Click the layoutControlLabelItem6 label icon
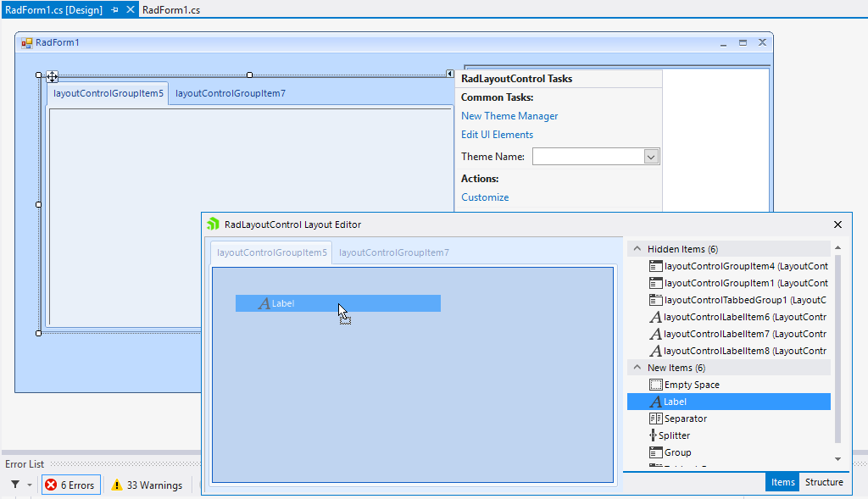868x499 pixels. point(655,317)
